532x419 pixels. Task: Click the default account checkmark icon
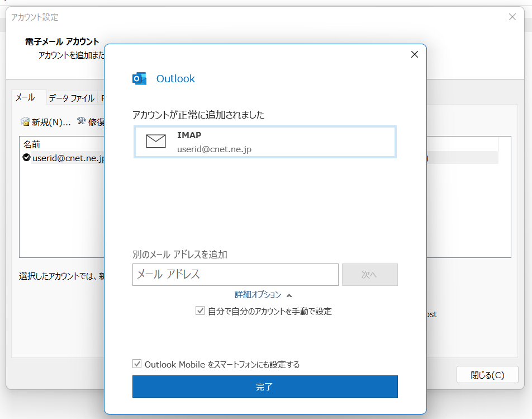(26, 157)
